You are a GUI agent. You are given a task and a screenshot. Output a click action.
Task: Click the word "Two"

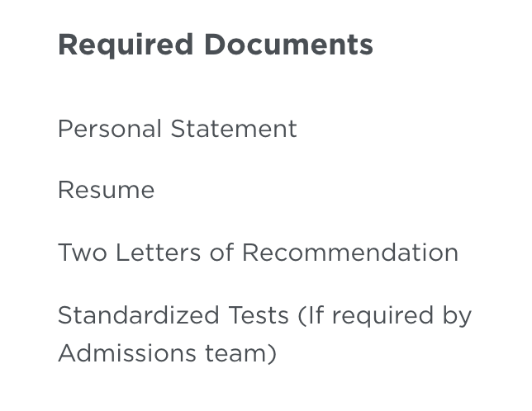[x=83, y=253]
